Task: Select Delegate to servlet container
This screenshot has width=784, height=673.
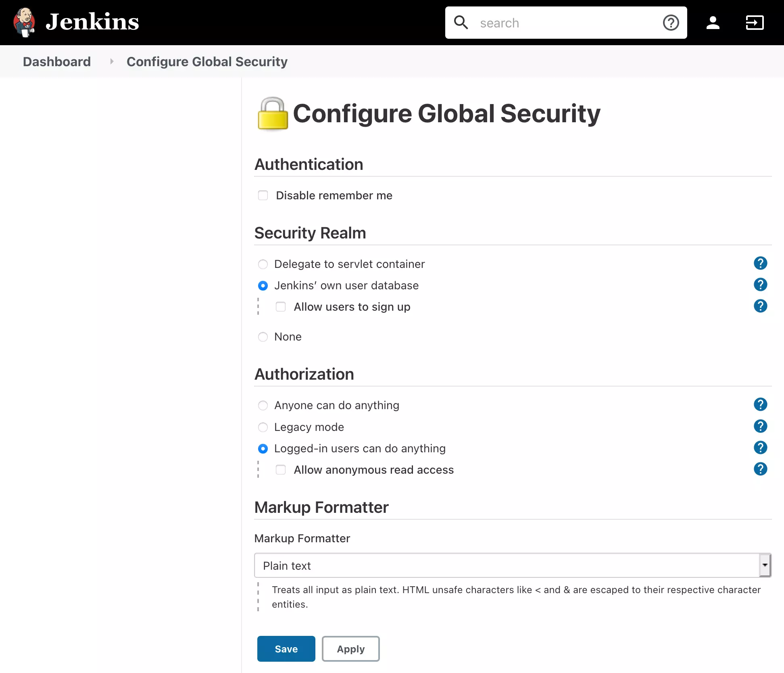Action: pos(263,264)
